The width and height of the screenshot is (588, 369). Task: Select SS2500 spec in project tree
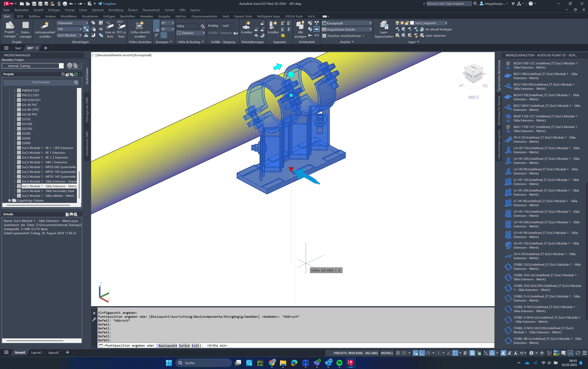pos(27,129)
